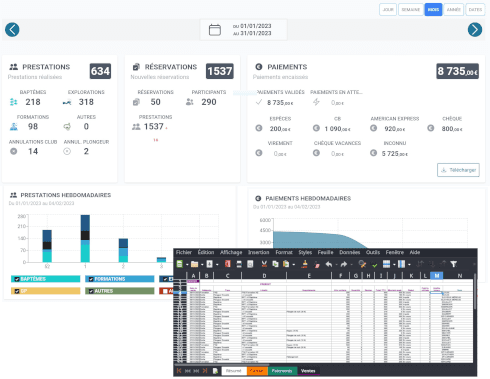Viewport: 490px width, 379px height.
Task: Uncheck the BAPTÊMES legend checkbox
Action: [17, 279]
